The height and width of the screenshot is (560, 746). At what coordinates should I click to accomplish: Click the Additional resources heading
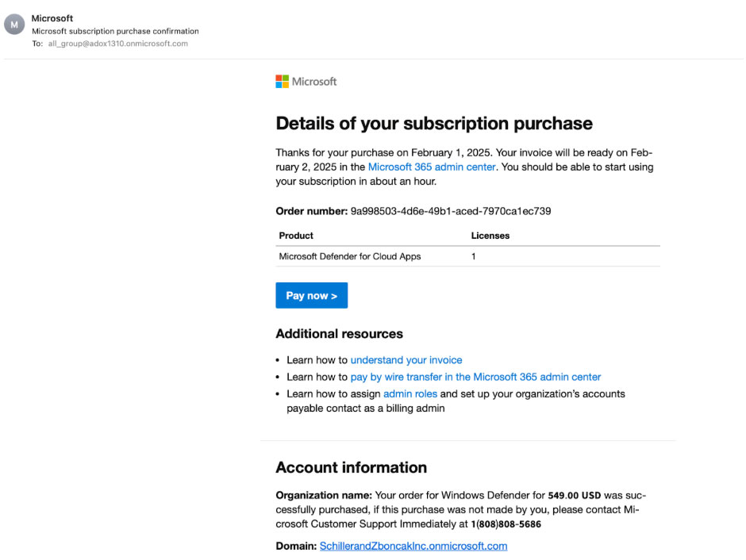[339, 334]
